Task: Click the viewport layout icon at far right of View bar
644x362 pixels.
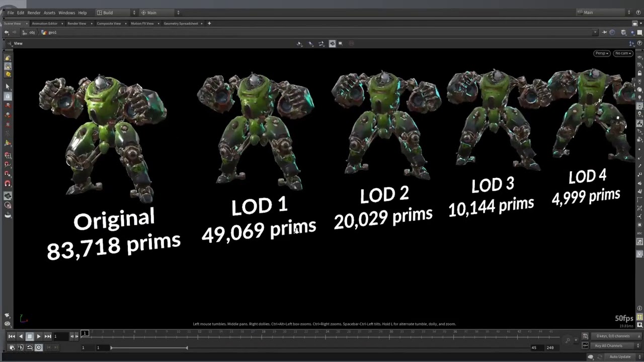Action: pyautogui.click(x=632, y=44)
